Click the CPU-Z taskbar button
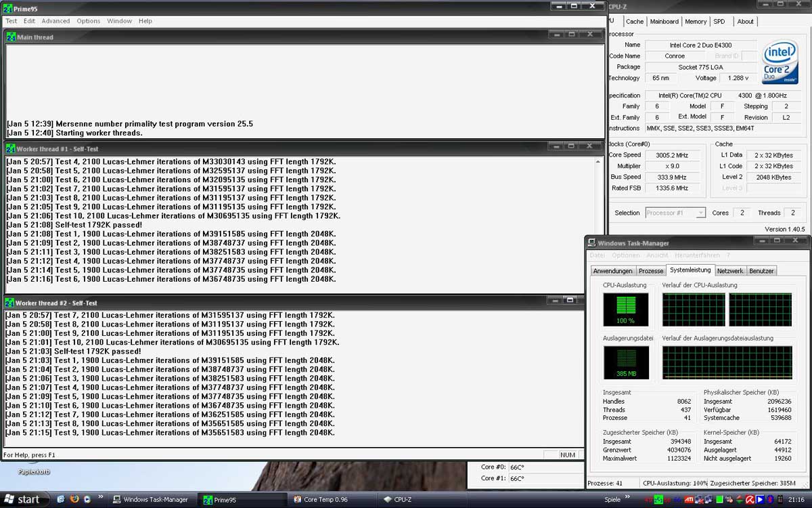This screenshot has width=812, height=508. [422, 499]
